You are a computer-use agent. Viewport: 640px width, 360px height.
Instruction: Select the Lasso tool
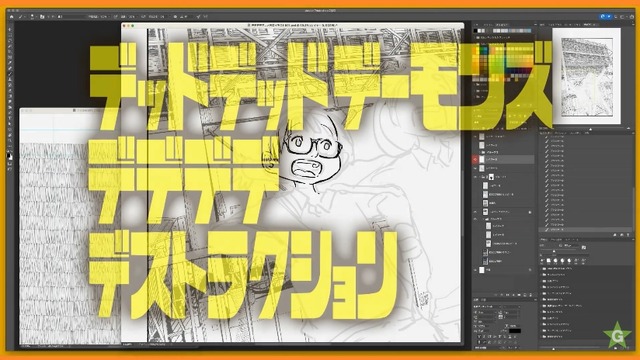pyautogui.click(x=10, y=41)
